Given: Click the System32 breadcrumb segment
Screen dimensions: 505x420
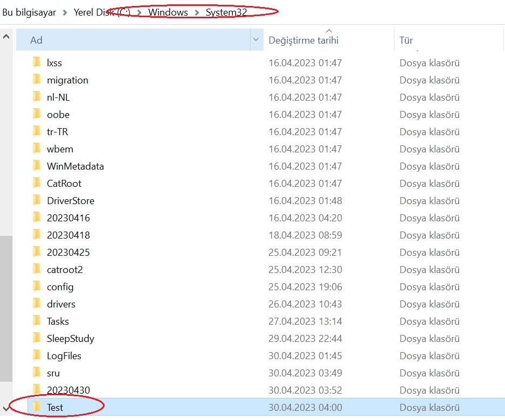Looking at the screenshot, I should [226, 12].
